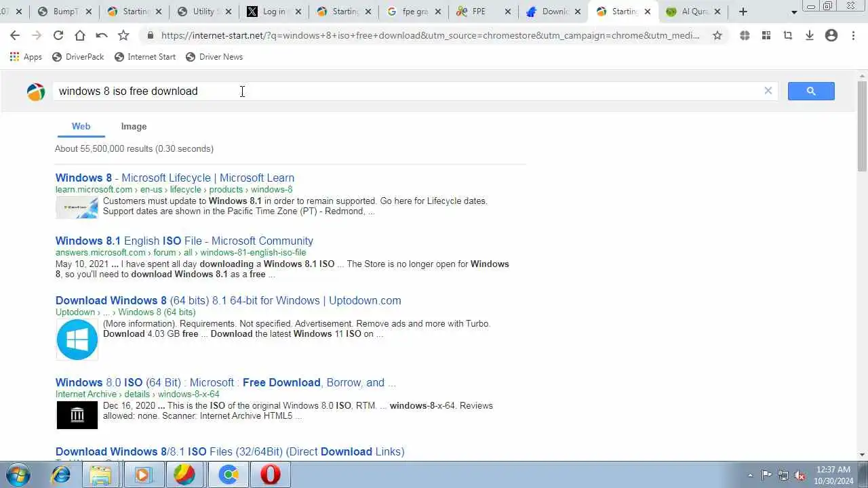Click the Action Center flag tray icon

pos(766,475)
